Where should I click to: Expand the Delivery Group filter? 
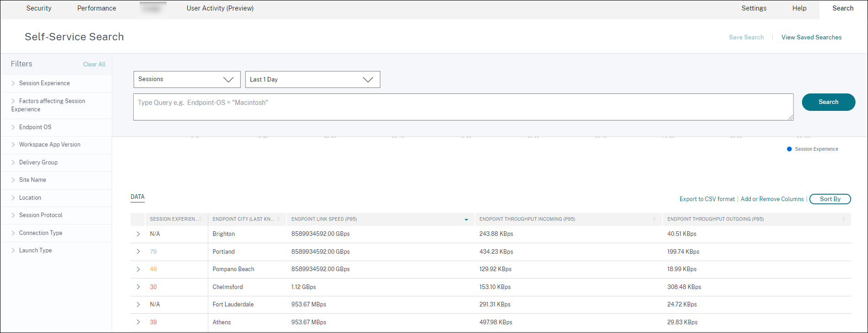click(38, 163)
